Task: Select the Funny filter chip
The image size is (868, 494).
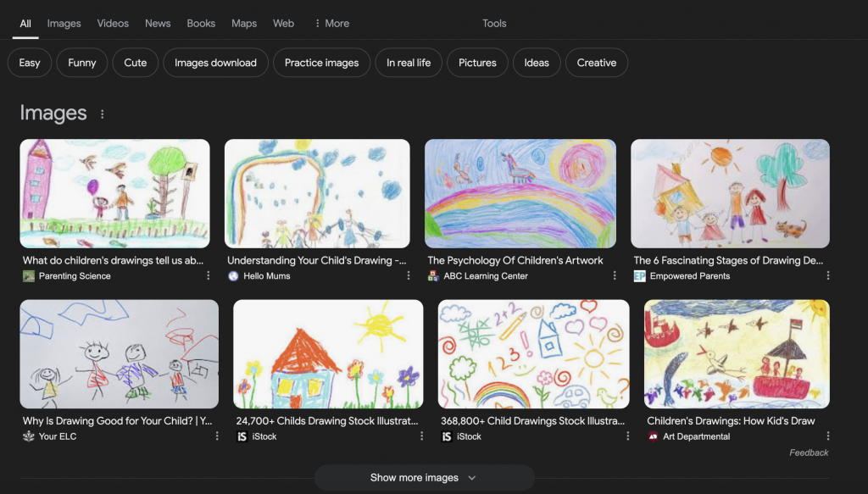Action: [x=82, y=63]
